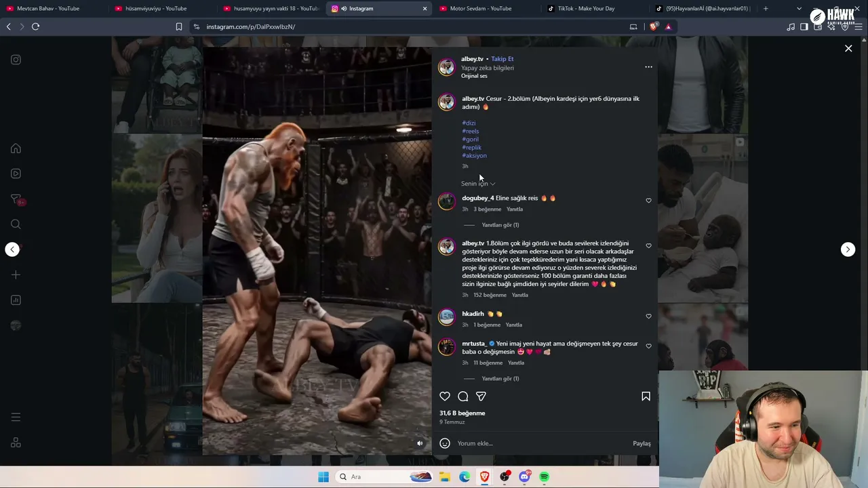Close the post overlay with the X
Screen dimensions: 868x488
pos(848,48)
